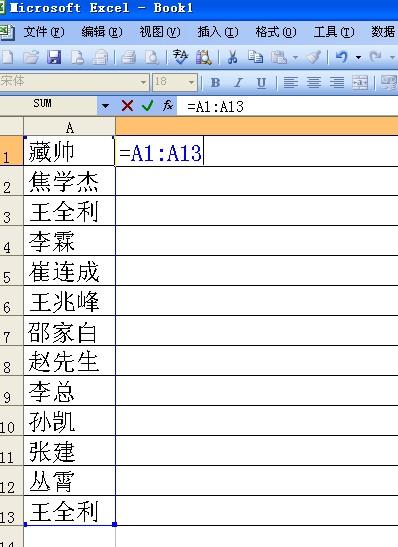Select row 1 header
Image resolution: width=398 pixels, height=547 pixels.
pyautogui.click(x=11, y=151)
